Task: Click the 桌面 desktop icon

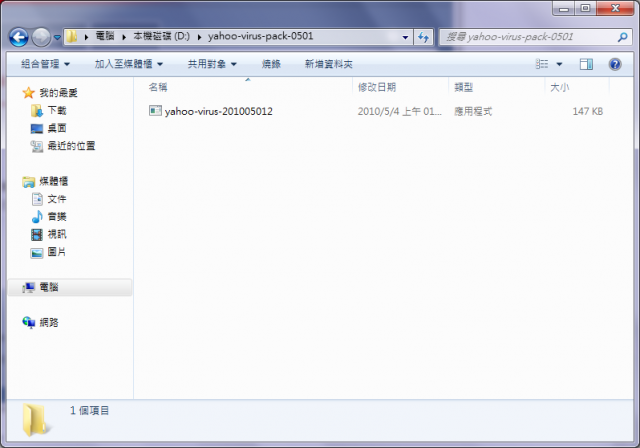Action: coord(37,129)
